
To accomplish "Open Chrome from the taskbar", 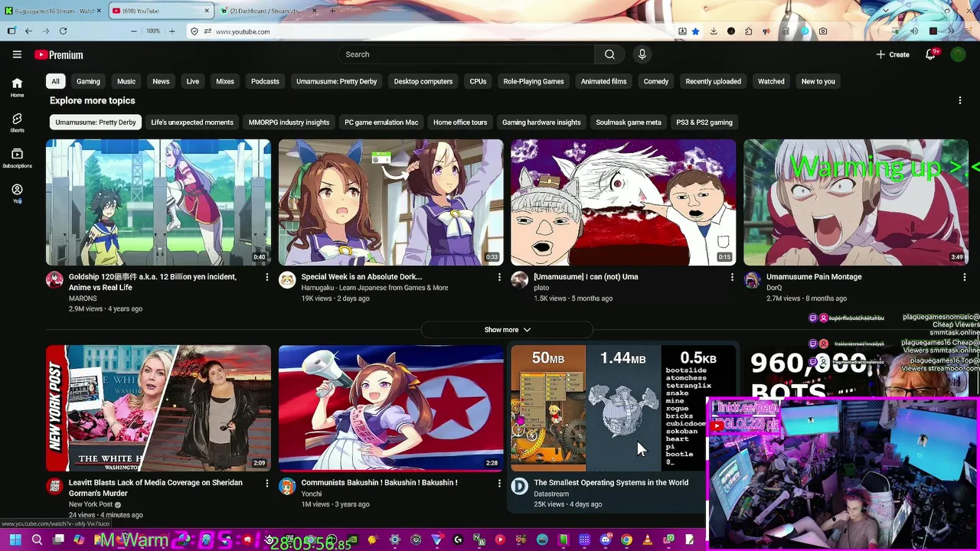I will coord(626,540).
